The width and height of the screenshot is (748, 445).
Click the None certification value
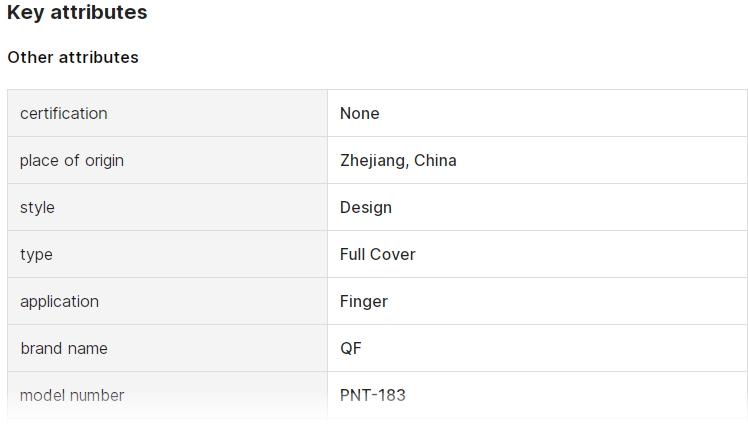360,114
